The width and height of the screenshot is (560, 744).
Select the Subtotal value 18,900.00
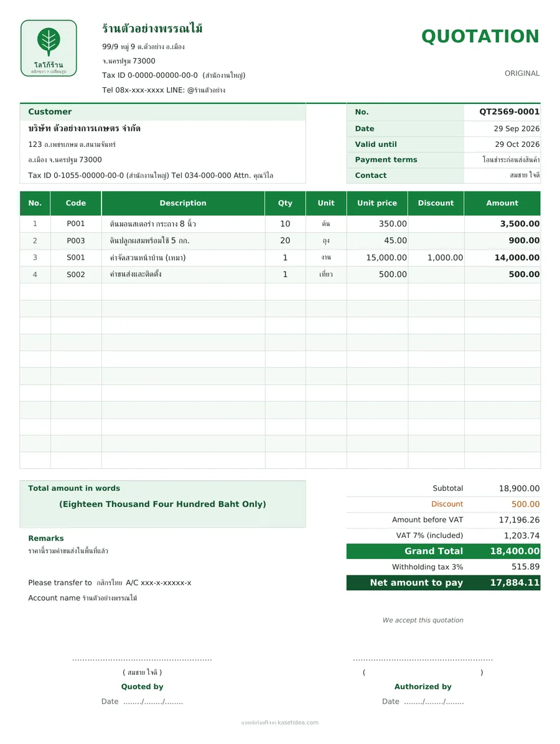coord(519,489)
